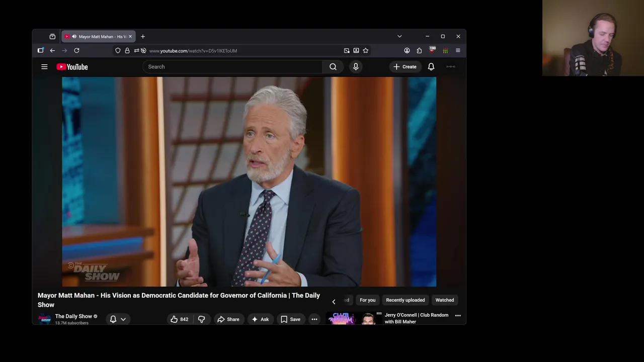This screenshot has height=362, width=644.
Task: Open the Firefox account icon
Action: (407, 51)
